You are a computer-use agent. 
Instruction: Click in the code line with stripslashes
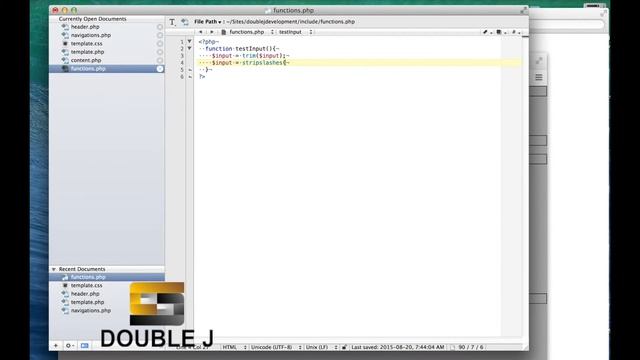tap(358, 62)
